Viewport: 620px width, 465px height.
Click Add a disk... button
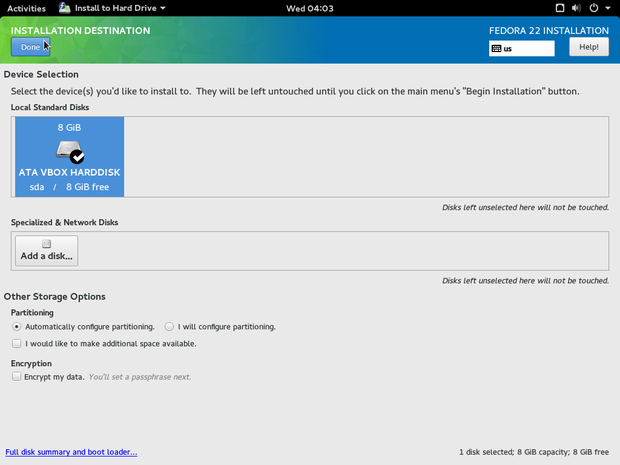tap(47, 251)
